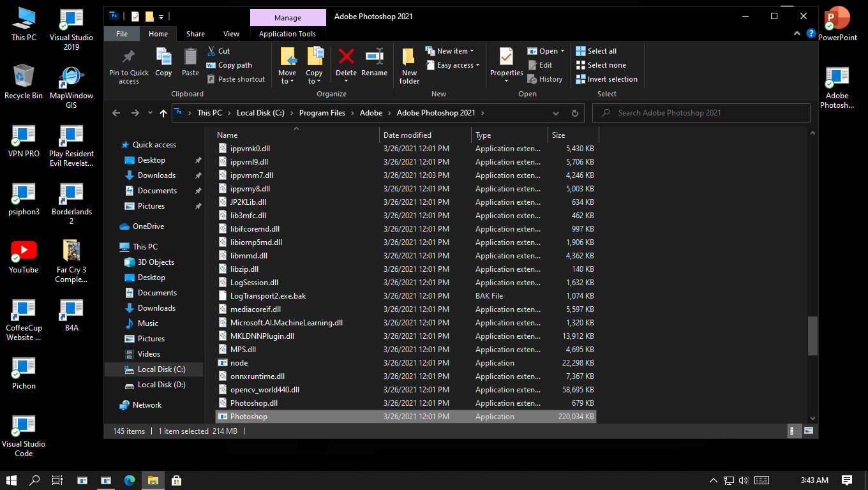Open YouTube desktop shortcut
Image resolution: width=868 pixels, height=490 pixels.
[24, 256]
